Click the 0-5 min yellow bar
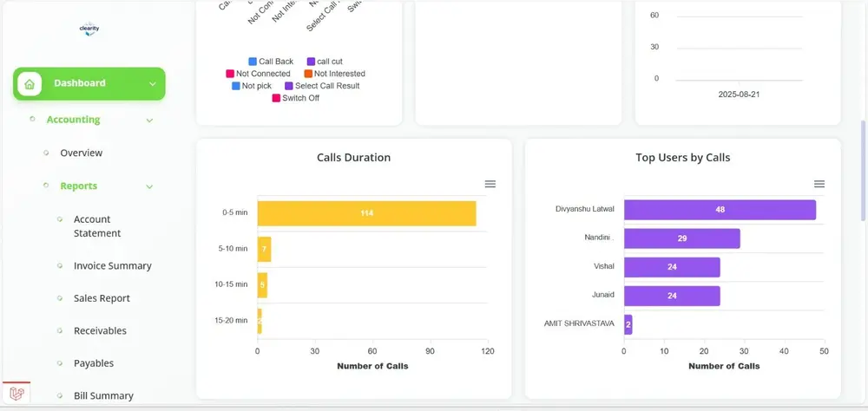Image resolution: width=868 pixels, height=411 pixels. click(x=366, y=213)
